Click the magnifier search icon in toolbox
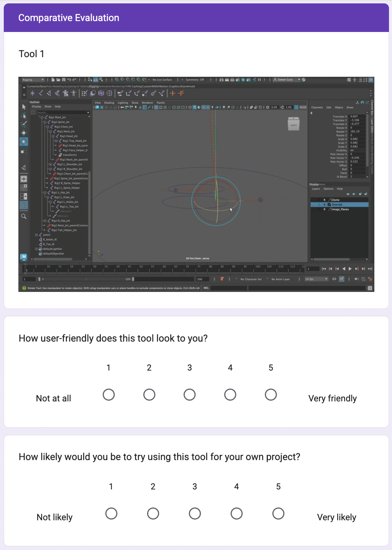This screenshot has height=550, width=392. [x=24, y=216]
